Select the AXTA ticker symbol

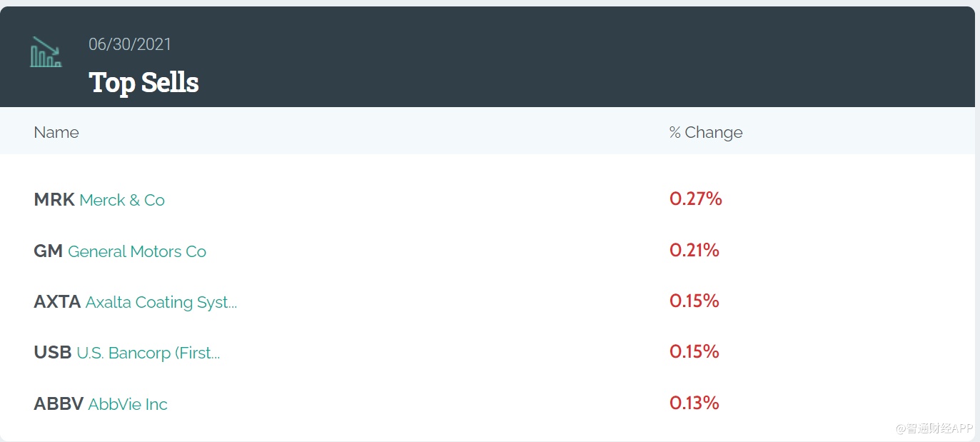(57, 302)
